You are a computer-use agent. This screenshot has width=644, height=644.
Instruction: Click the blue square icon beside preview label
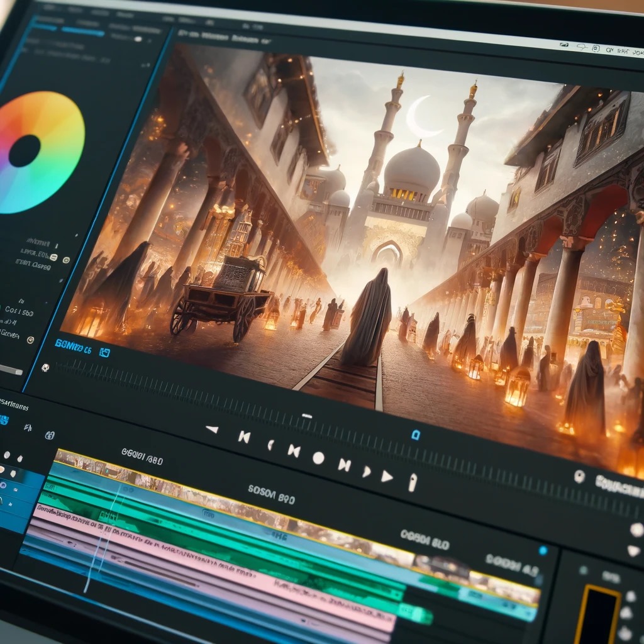pos(104,353)
